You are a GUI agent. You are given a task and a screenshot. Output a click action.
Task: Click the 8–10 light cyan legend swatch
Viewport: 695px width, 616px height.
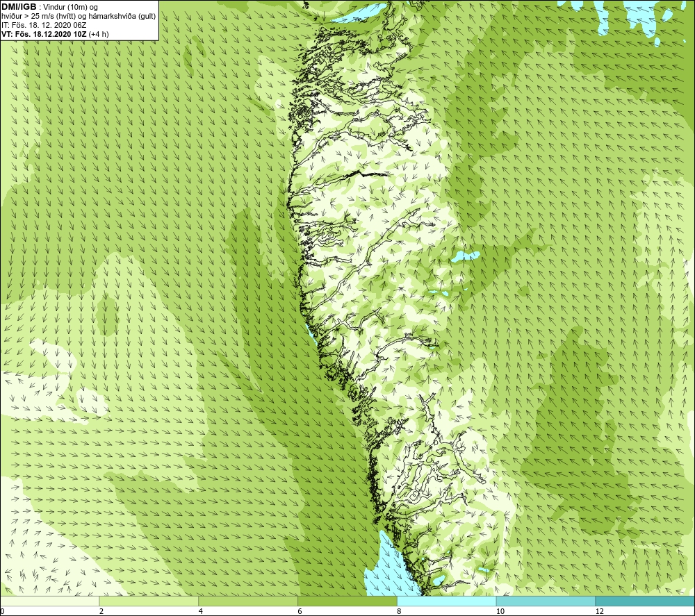tap(447, 601)
